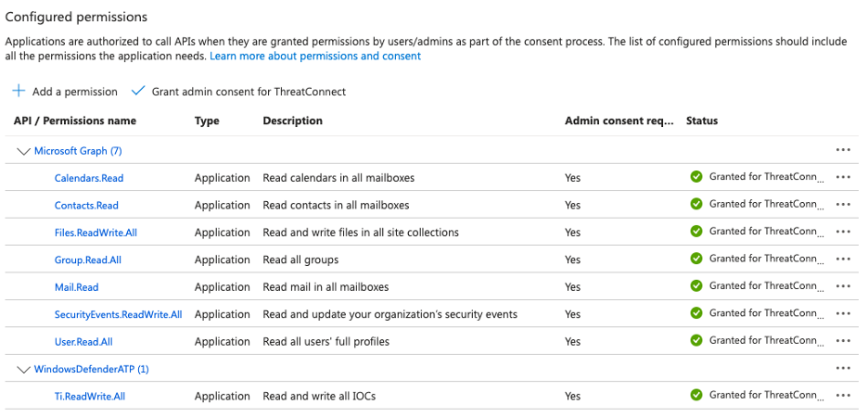Click the green granted icon for Ti.ReadWrite.All
The image size is (868, 417).
[x=696, y=395]
